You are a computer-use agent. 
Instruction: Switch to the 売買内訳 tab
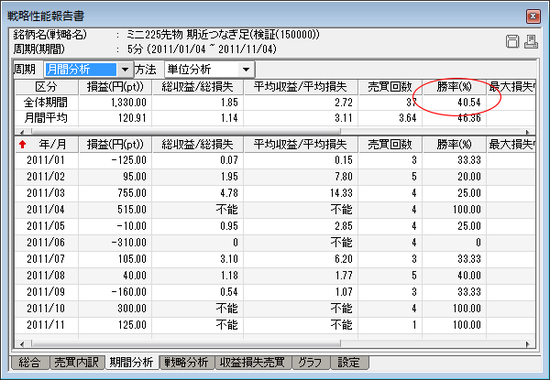click(x=76, y=362)
